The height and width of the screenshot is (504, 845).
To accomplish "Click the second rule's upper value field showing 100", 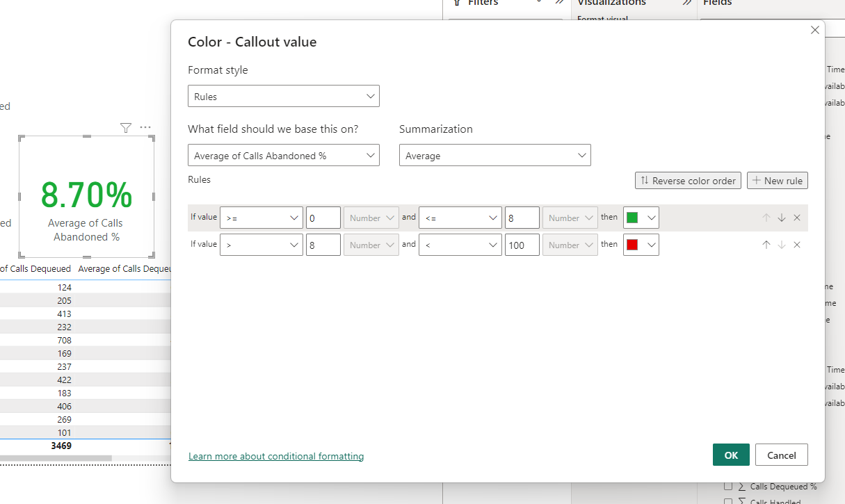I will pyautogui.click(x=522, y=245).
